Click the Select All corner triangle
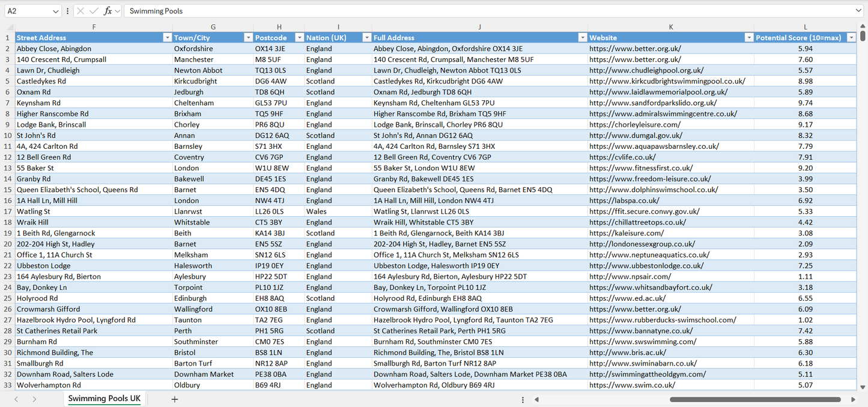The width and height of the screenshot is (868, 407). (10, 27)
